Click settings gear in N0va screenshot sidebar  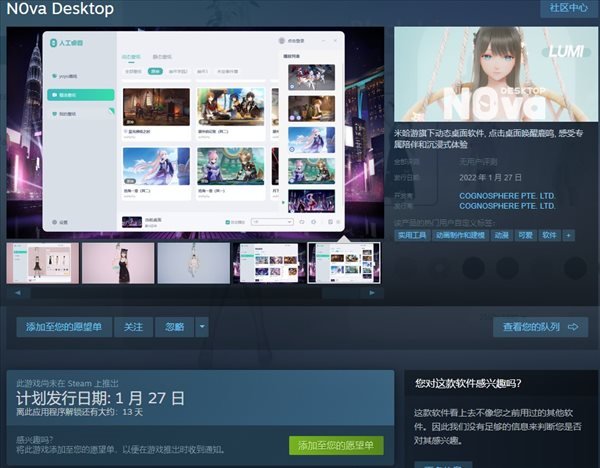54,222
